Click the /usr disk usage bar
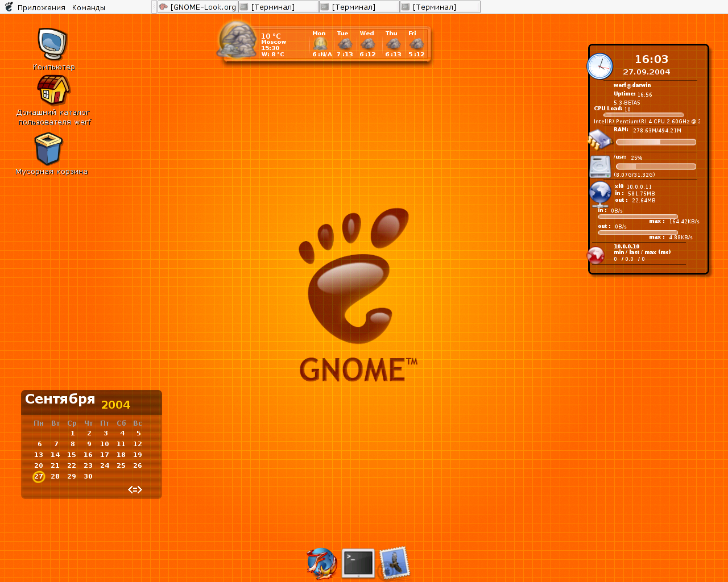Image resolution: width=728 pixels, height=582 pixels. point(656,167)
